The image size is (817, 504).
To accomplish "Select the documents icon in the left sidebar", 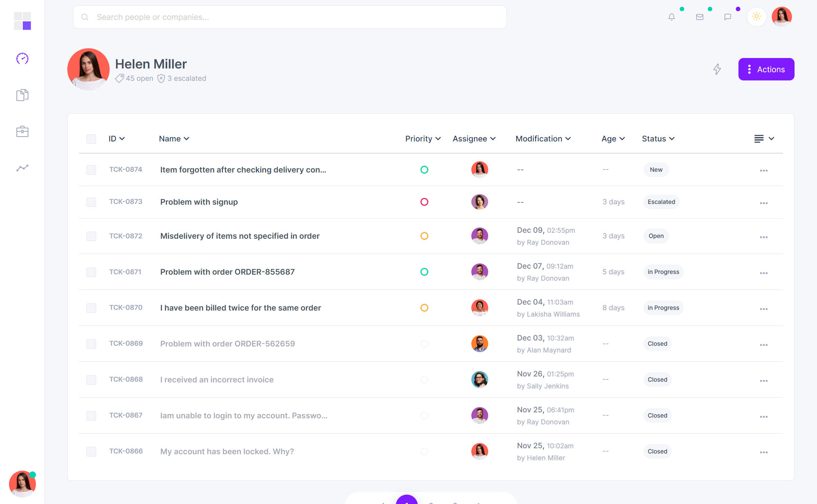I will pyautogui.click(x=22, y=95).
